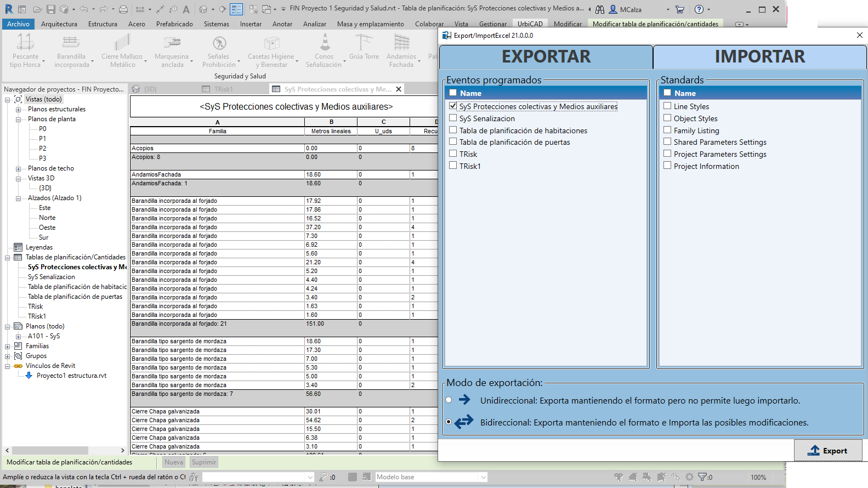Enable the SyS Senalizacion checkbox
Screen dimensions: 868x488
[453, 118]
